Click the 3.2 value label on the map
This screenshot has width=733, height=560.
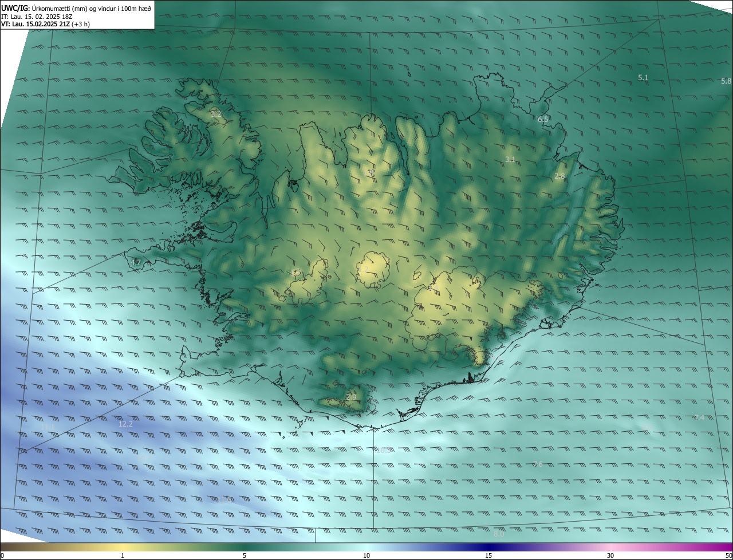[x=216, y=115]
